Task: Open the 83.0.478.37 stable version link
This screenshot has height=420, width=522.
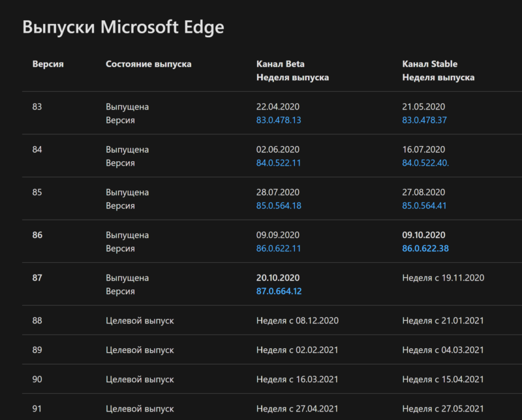Action: pyautogui.click(x=425, y=120)
